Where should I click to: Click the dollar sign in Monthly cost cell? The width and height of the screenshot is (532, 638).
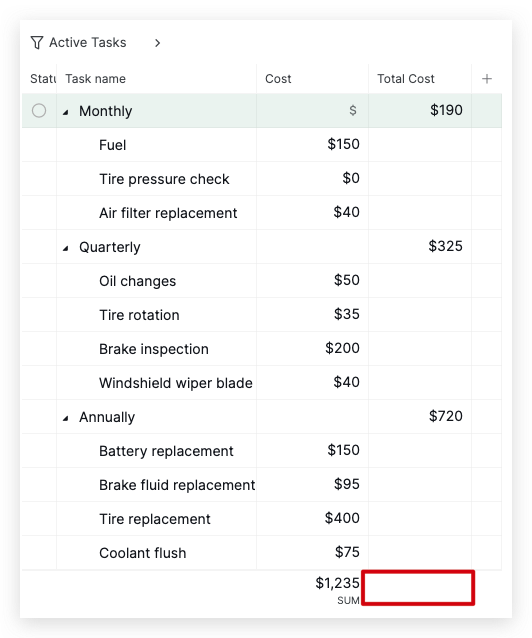[x=352, y=110]
